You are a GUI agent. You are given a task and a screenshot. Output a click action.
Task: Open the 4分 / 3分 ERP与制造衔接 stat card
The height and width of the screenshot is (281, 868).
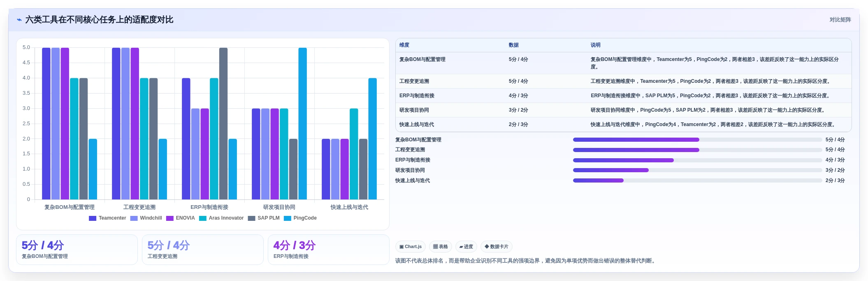[x=329, y=250]
